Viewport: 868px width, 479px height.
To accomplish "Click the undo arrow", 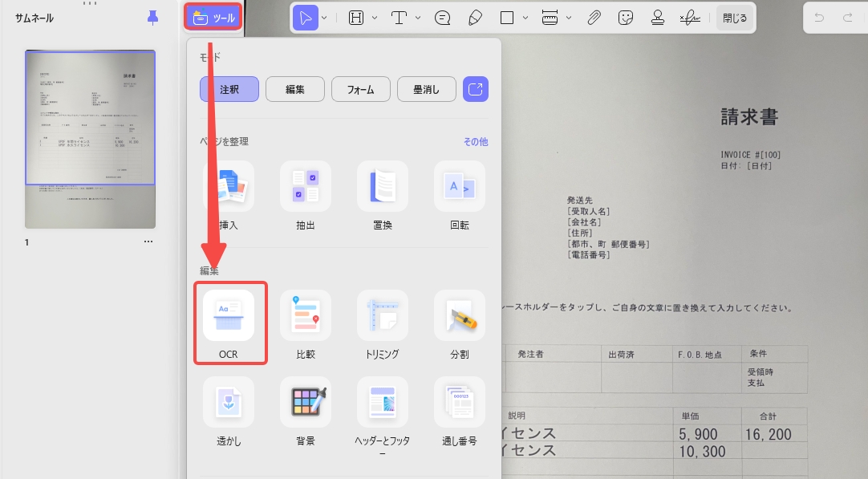I will click(x=819, y=18).
